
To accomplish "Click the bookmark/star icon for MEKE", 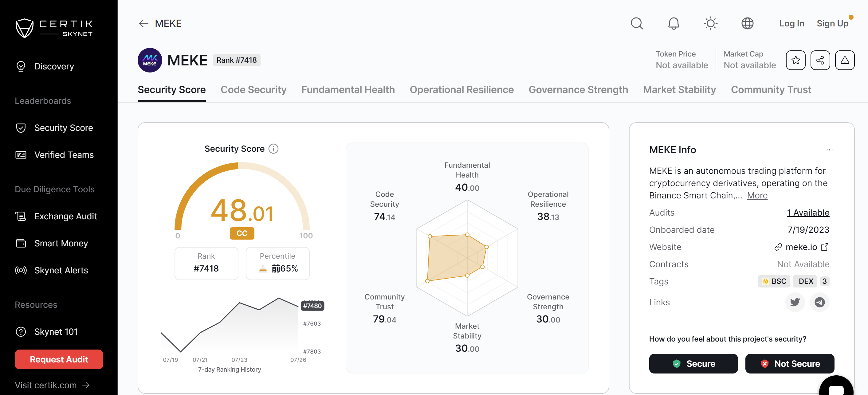I will tap(795, 60).
